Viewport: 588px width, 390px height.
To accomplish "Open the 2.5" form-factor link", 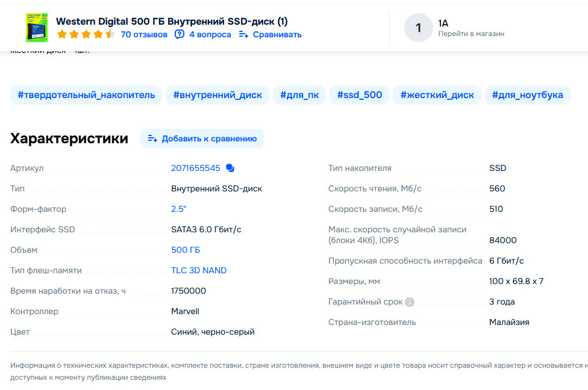I will pyautogui.click(x=179, y=209).
